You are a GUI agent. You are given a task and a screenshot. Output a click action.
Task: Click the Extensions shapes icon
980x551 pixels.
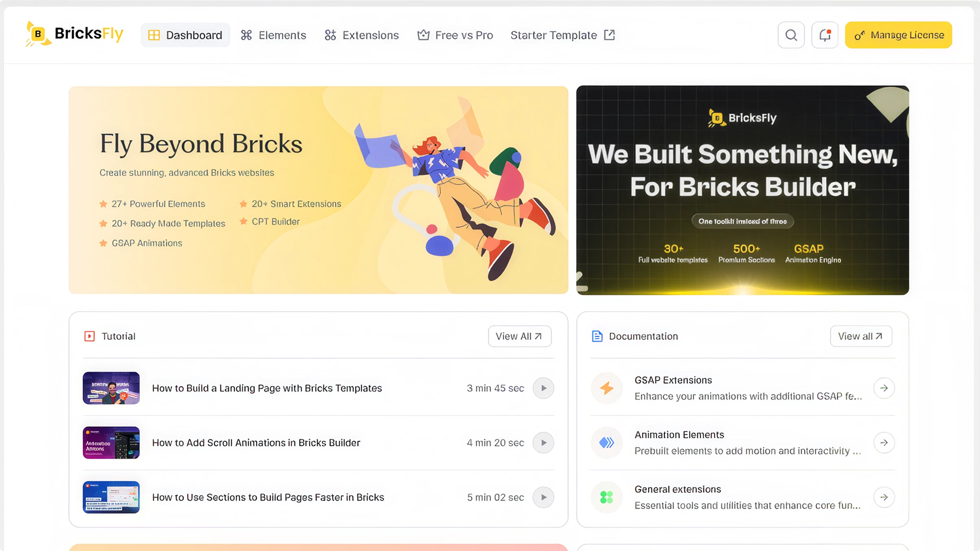(x=330, y=35)
